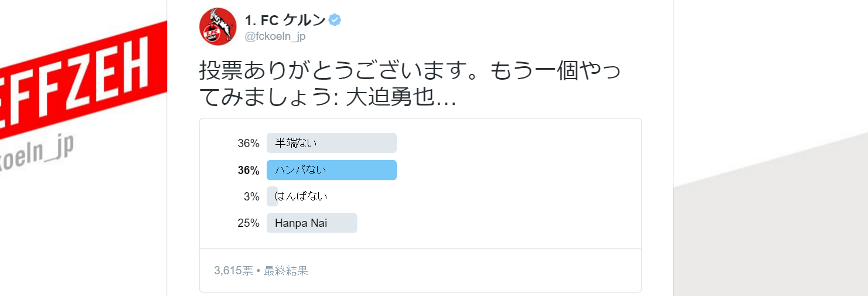Select the highlighted ハンパない poll bar
The height and width of the screenshot is (296, 868).
(x=332, y=170)
